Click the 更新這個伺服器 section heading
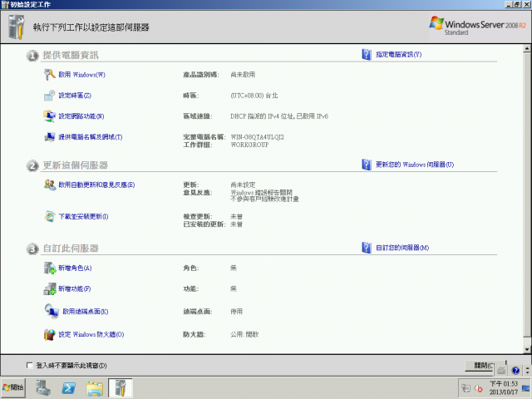532x399 pixels. pyautogui.click(x=76, y=165)
